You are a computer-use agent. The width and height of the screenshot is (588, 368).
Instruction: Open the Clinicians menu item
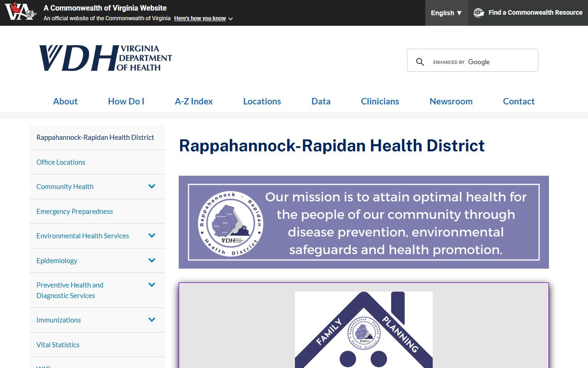pos(380,101)
